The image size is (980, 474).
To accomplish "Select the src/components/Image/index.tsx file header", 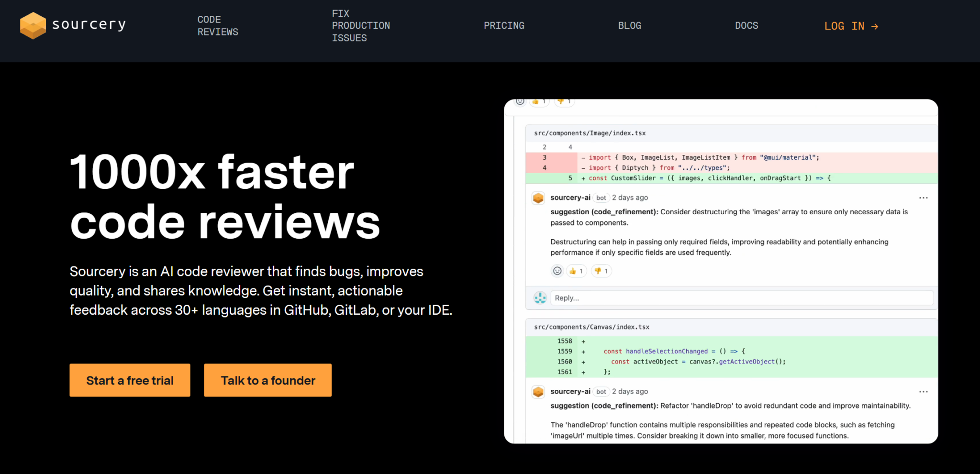I will coord(590,133).
